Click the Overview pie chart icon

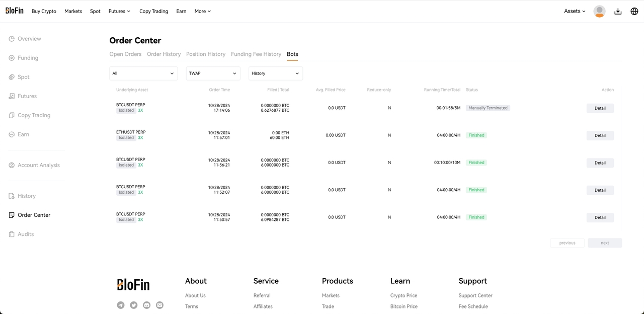12,39
